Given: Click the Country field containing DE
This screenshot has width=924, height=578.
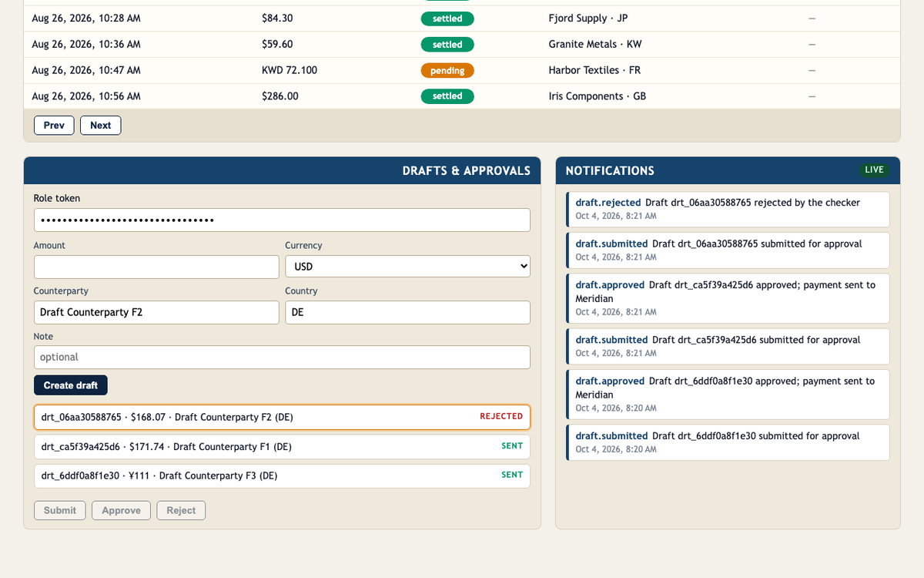Looking at the screenshot, I should pyautogui.click(x=407, y=312).
